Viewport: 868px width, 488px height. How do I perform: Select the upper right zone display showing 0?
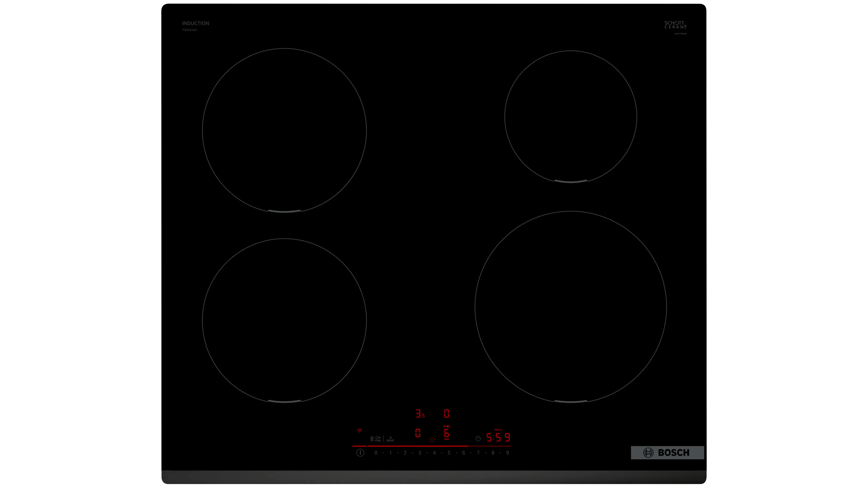[x=447, y=414]
